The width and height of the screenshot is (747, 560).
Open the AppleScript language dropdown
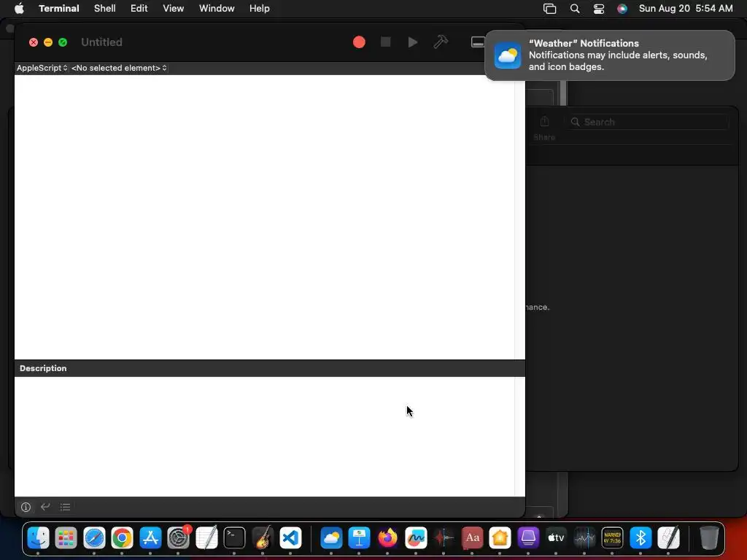click(x=42, y=68)
